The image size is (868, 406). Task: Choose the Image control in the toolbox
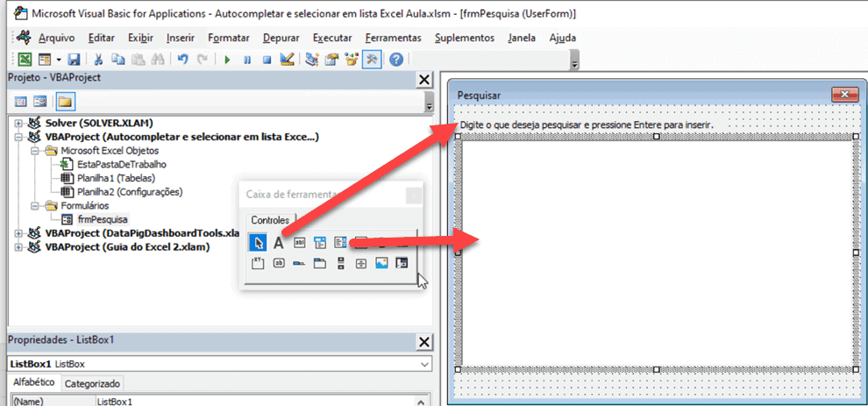point(381,263)
